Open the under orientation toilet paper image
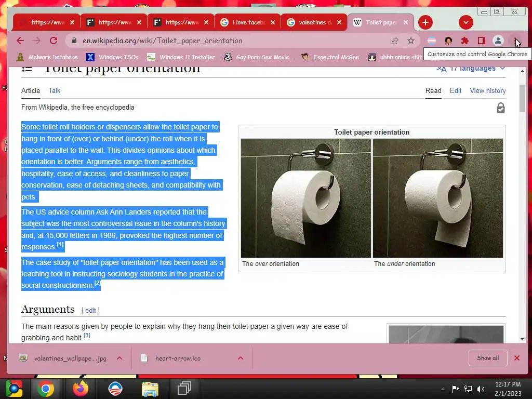Viewport: 532px width, 399px height. coord(437,198)
